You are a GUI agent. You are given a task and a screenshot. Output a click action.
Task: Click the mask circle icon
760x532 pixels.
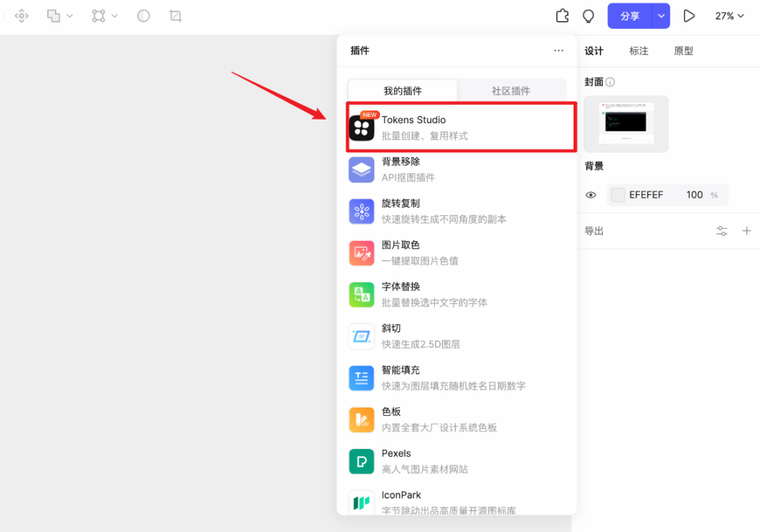[x=144, y=16]
